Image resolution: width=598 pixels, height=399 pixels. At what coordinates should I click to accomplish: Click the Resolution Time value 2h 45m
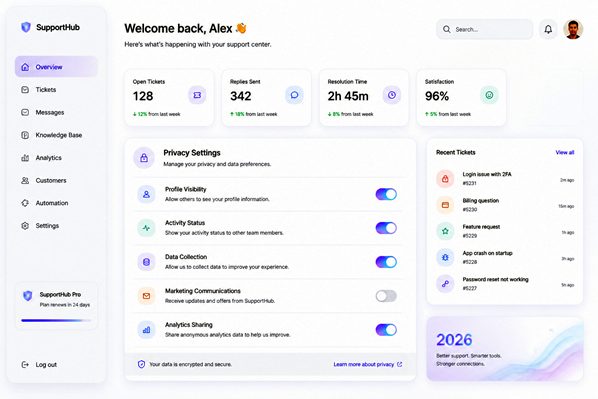[x=348, y=96]
